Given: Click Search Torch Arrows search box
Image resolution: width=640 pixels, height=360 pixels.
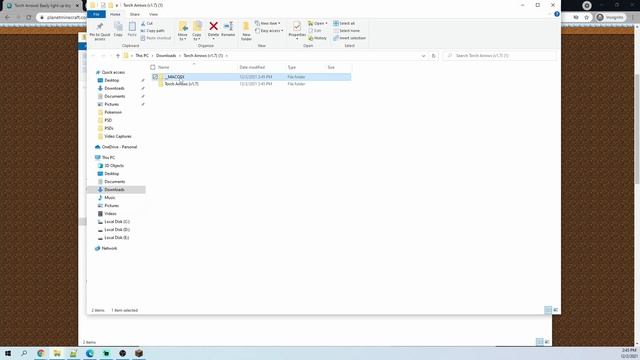Looking at the screenshot, I should tap(500, 56).
